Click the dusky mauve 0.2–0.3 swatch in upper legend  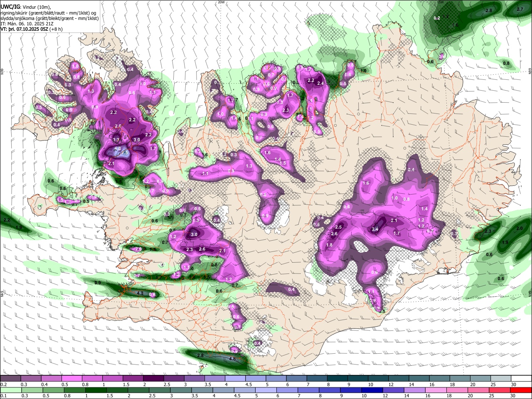[x=11, y=378]
